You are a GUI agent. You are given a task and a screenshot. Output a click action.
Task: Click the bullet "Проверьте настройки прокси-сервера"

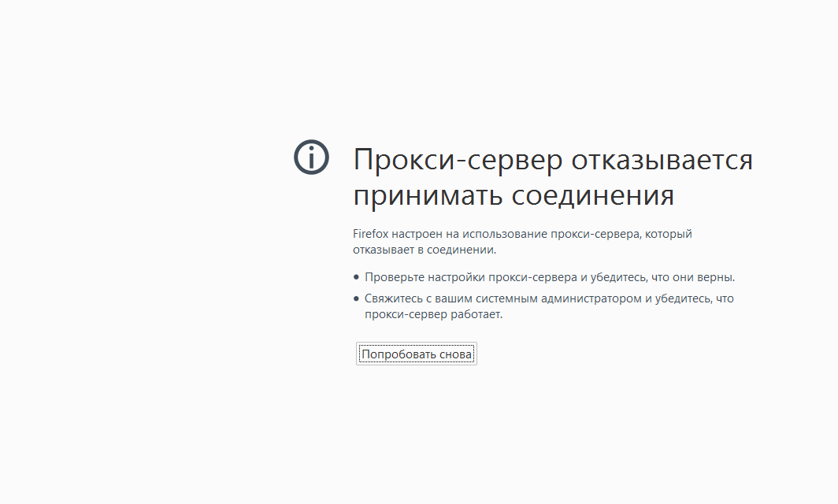tap(471, 277)
